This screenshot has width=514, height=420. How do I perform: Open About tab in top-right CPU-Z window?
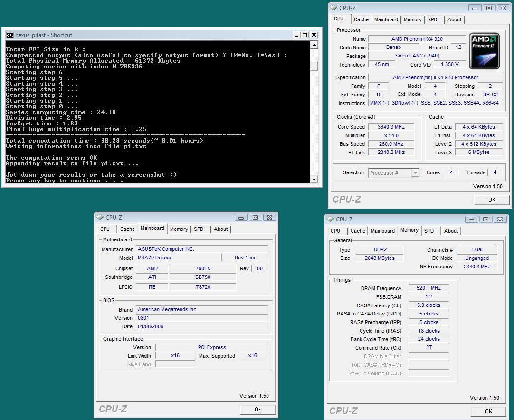454,19
